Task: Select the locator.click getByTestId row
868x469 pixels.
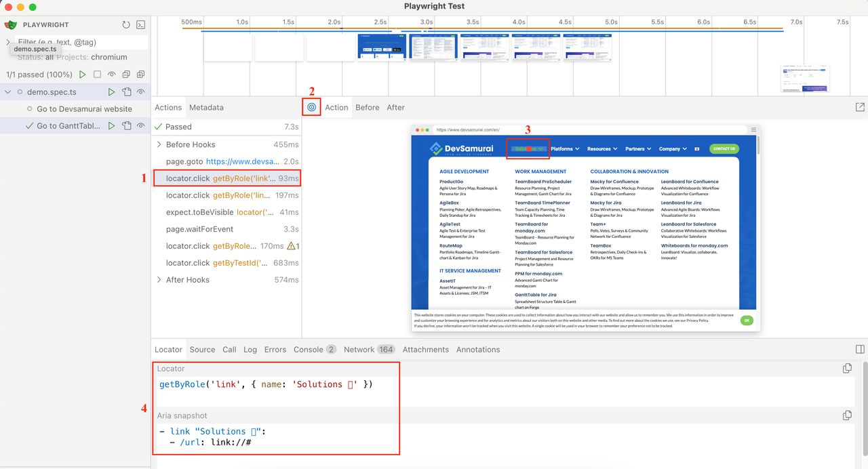Action: pyautogui.click(x=226, y=263)
